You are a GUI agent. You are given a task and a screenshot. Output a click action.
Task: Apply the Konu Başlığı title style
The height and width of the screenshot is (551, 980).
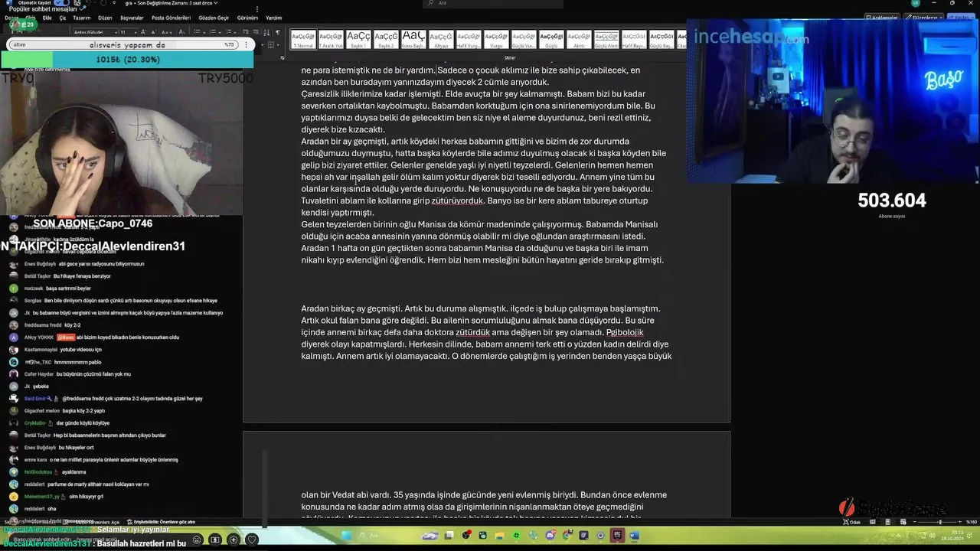pos(413,39)
